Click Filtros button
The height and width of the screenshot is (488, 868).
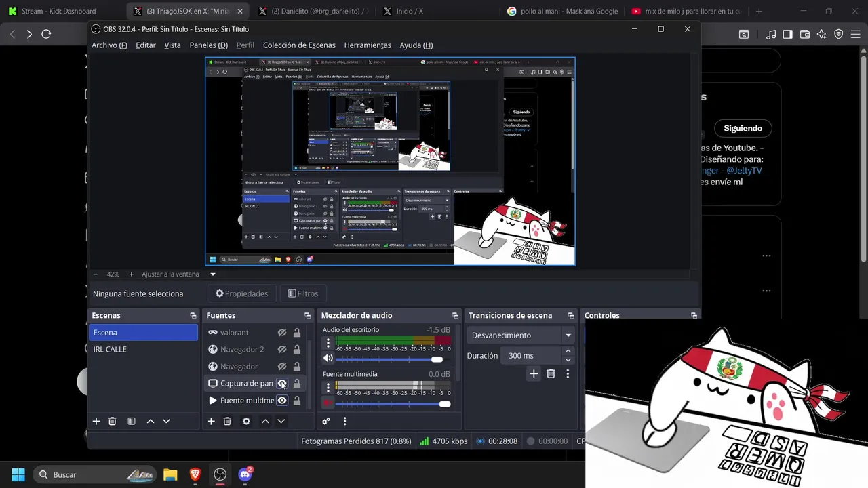(x=303, y=293)
